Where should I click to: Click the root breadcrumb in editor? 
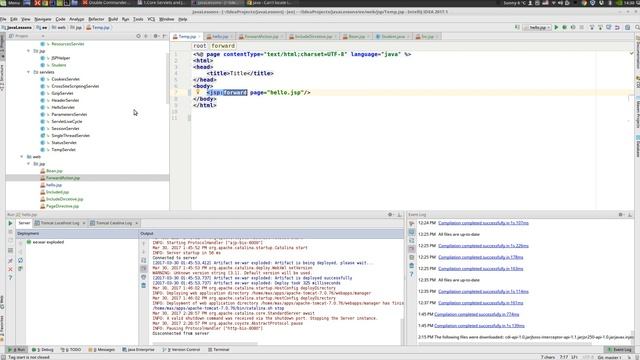click(x=200, y=46)
